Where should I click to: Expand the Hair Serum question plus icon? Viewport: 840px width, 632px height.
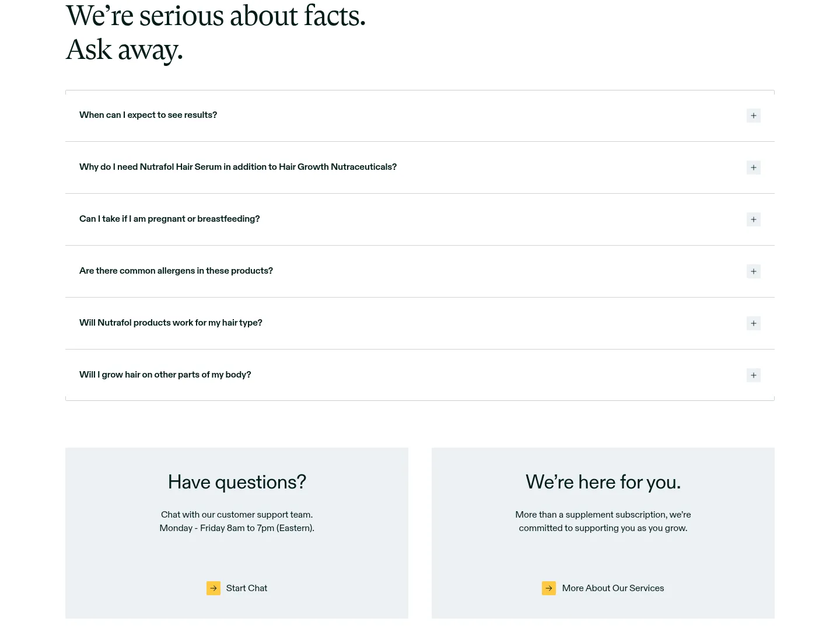pos(753,167)
